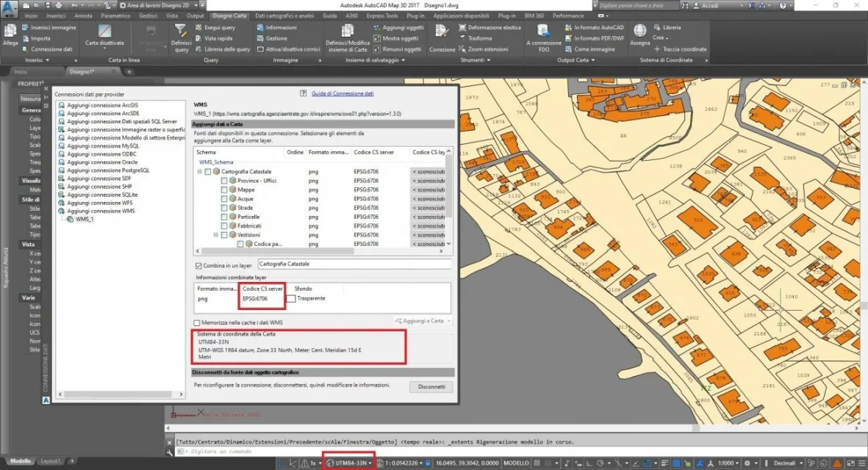Click Mostra oggetti tool
This screenshot has width=868, height=470.
396,38
